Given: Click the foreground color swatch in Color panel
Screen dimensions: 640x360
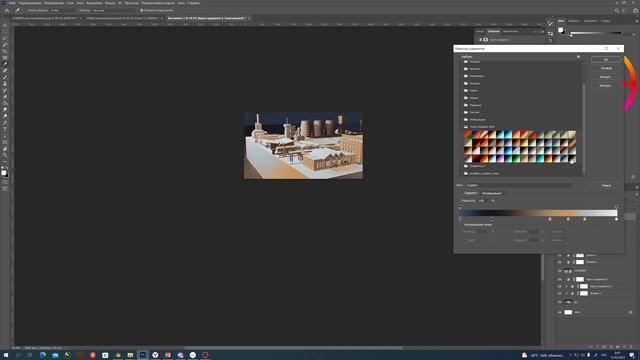Looking at the screenshot, I should [560, 30].
